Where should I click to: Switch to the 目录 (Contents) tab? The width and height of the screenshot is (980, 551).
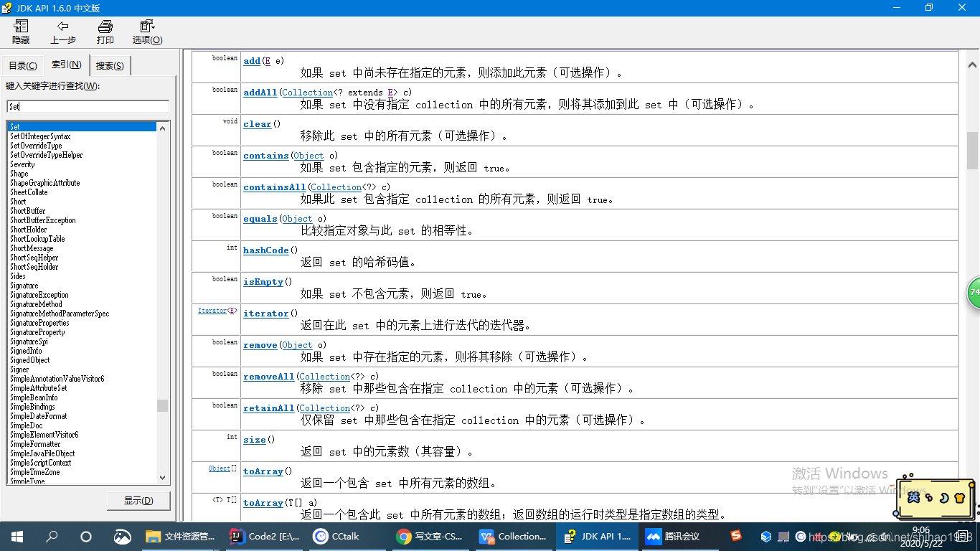[22, 65]
